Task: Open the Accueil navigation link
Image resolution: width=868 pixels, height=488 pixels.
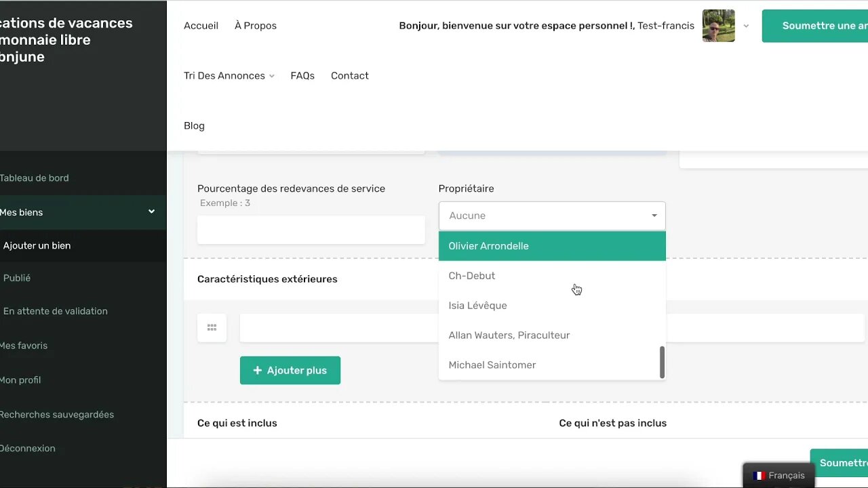Action: click(201, 26)
